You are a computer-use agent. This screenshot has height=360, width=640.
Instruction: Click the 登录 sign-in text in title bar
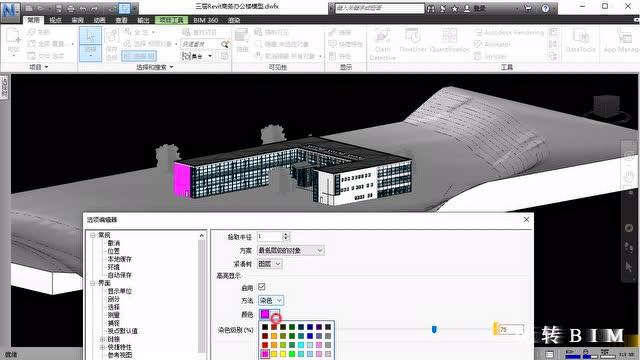pyautogui.click(x=480, y=9)
